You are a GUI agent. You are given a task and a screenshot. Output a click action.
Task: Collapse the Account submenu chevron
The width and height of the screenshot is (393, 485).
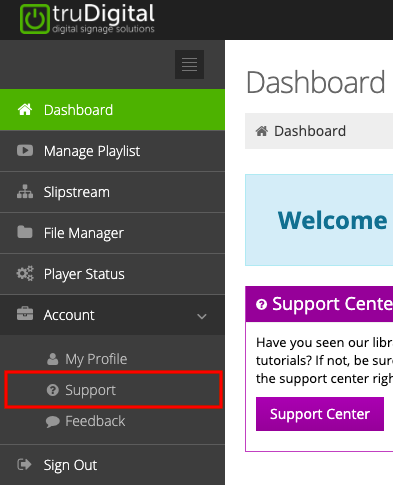click(202, 316)
